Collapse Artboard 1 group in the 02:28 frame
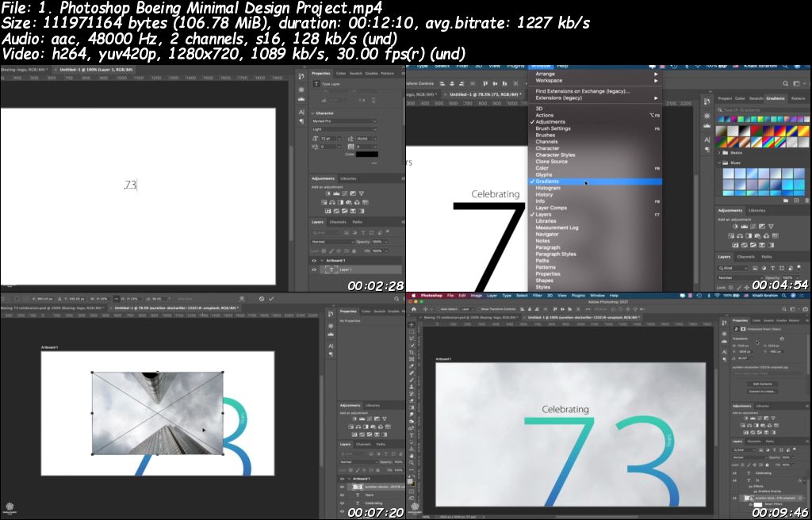 [x=322, y=261]
